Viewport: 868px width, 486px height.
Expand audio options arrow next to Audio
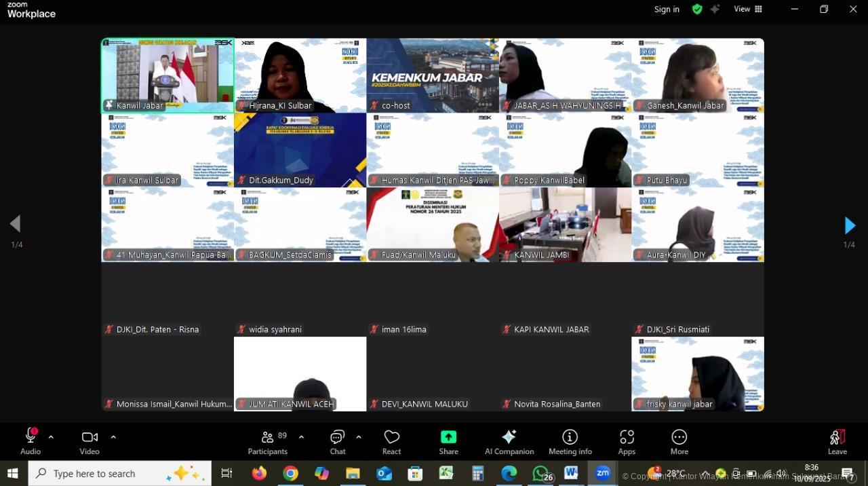click(x=51, y=437)
